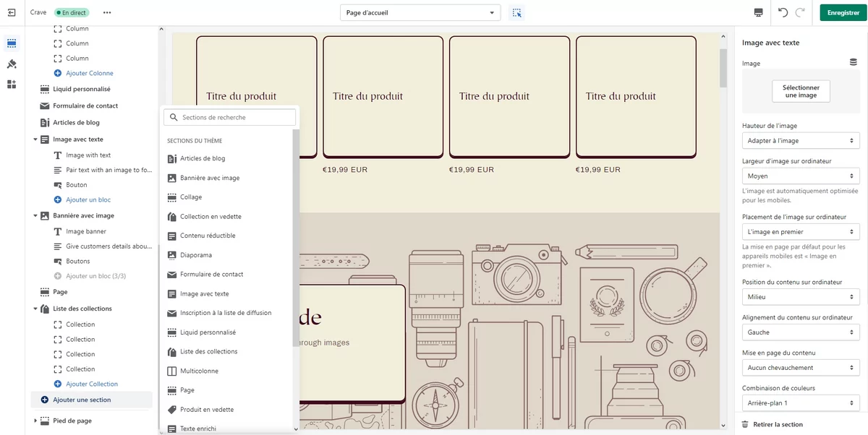Viewport: 868px width, 435px height.
Task: Open Alignement du contenu dropdown
Action: (x=801, y=332)
